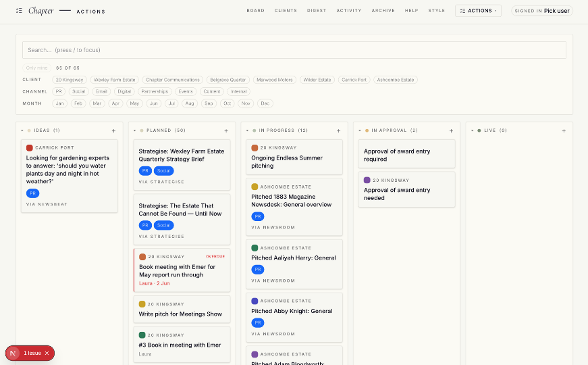Filter by client Chapter Communications
588x365 pixels.
coord(173,80)
